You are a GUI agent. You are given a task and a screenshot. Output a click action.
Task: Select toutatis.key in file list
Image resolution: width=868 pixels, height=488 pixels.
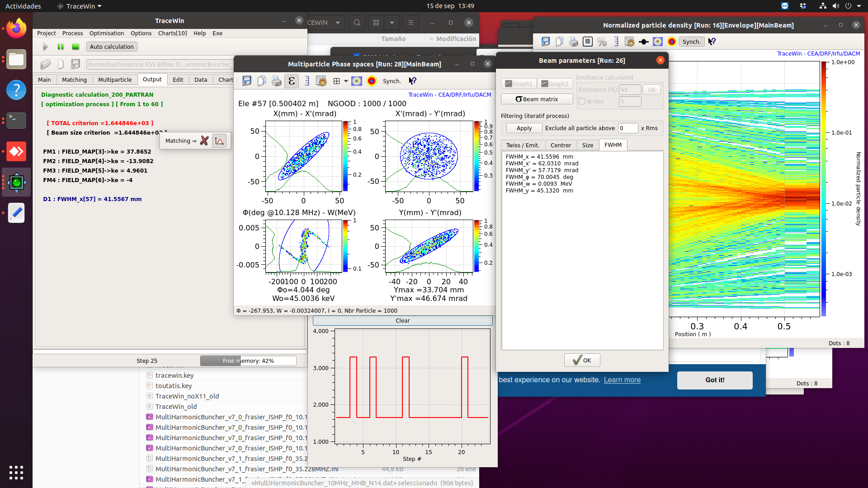[x=174, y=385]
